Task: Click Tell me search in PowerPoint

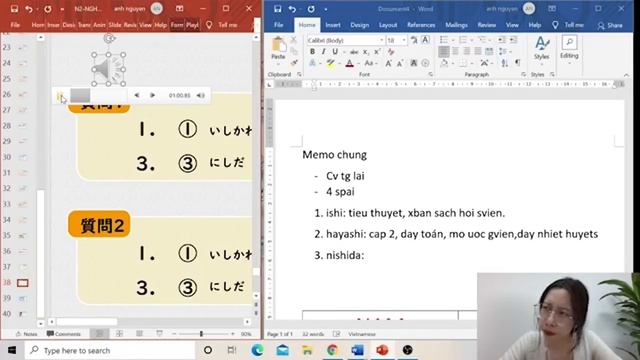Action: pyautogui.click(x=222, y=25)
